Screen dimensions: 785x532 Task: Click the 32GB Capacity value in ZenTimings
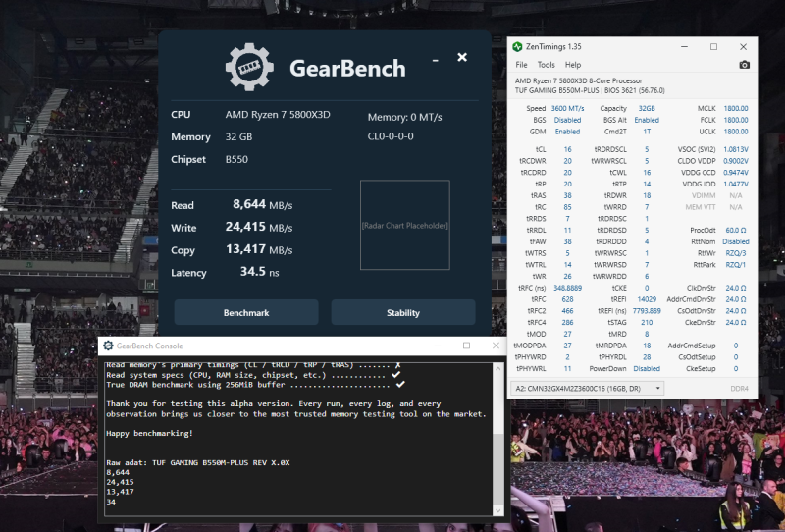(x=647, y=108)
